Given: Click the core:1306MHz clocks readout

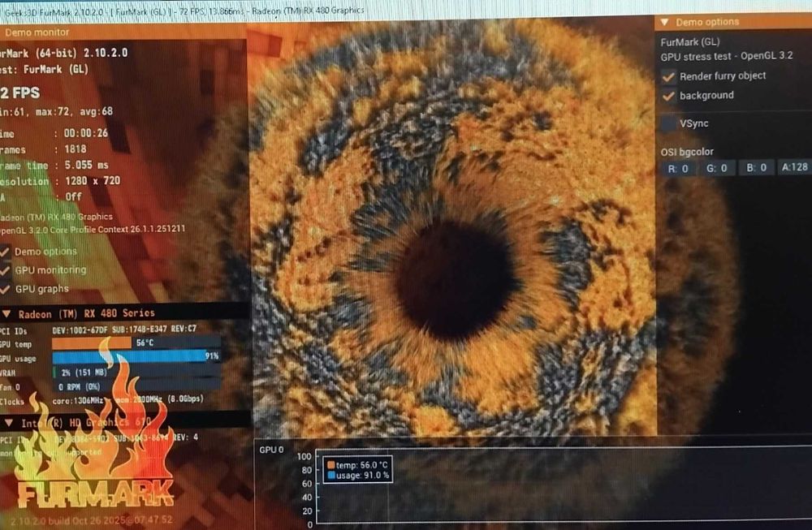Looking at the screenshot, I should (x=78, y=401).
